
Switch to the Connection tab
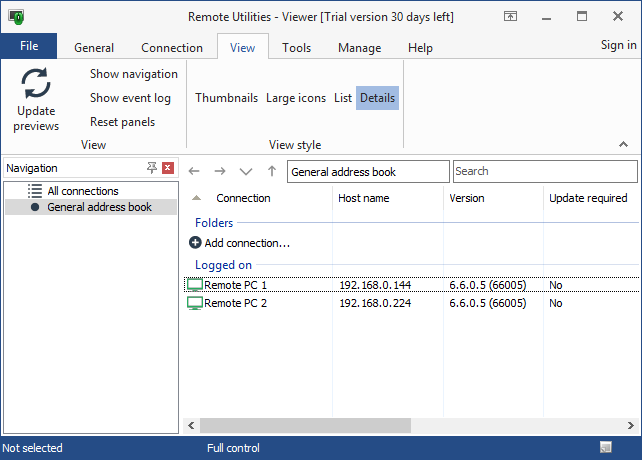click(x=172, y=48)
